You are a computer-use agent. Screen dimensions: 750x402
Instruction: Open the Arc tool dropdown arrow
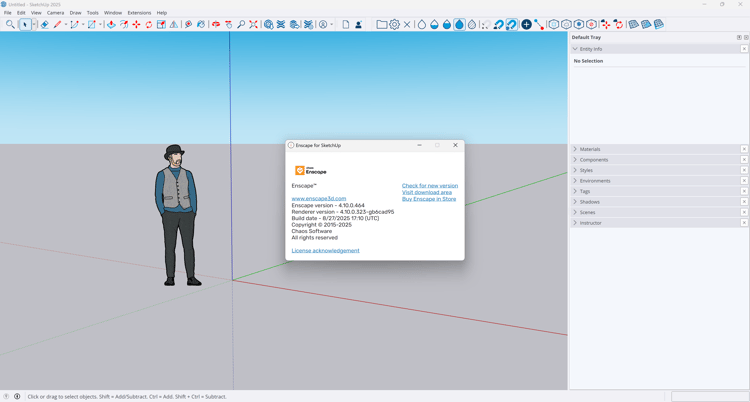(x=83, y=24)
